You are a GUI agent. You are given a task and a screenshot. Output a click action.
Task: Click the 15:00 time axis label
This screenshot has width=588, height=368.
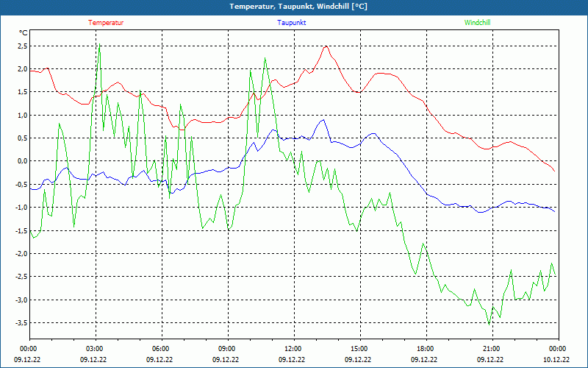(x=361, y=349)
